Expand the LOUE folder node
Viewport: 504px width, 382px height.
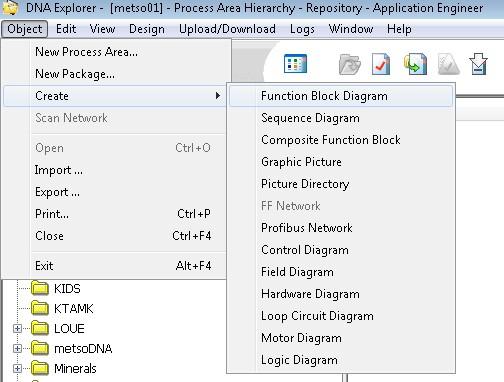17,329
